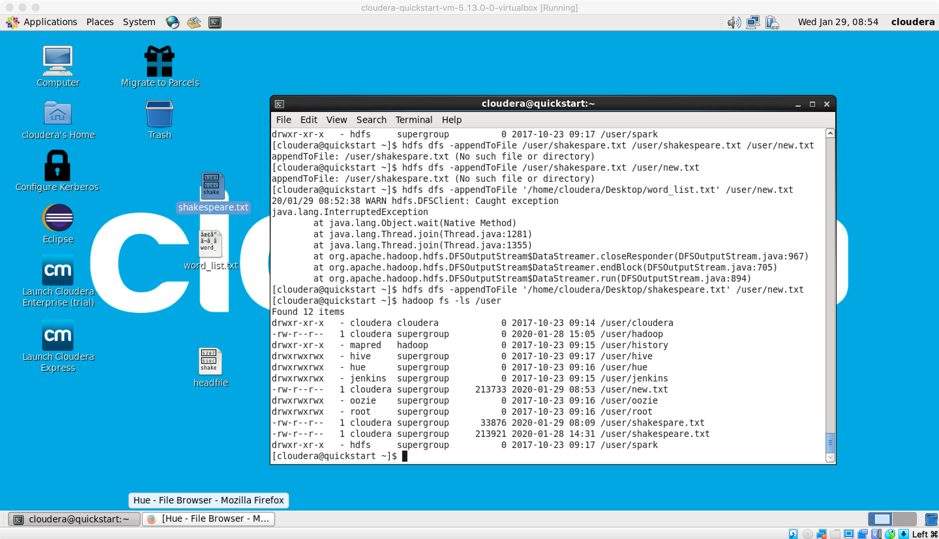Maximize the cloudera@quickstart terminal window
Screen dimensions: 939x539
[x=812, y=104]
